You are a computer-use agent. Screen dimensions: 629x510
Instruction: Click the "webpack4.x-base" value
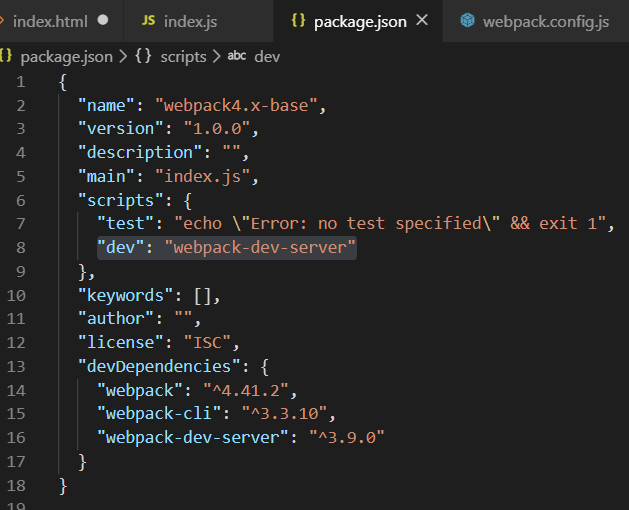coord(236,106)
